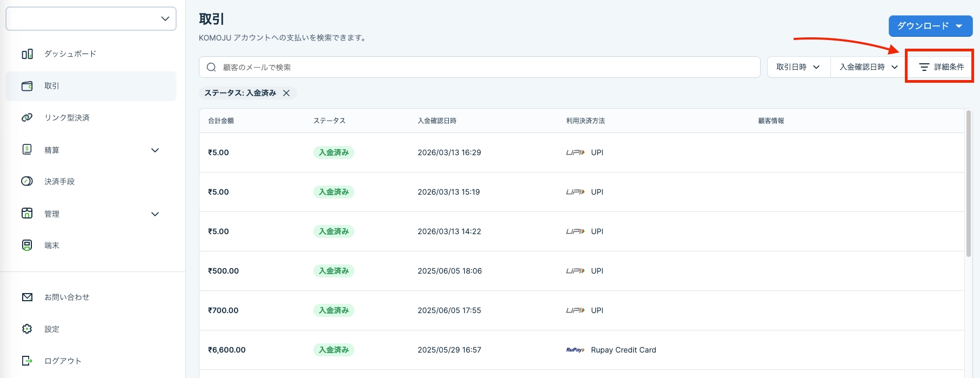
Task: Open the 入金確認日時 filter dropdown
Action: [x=868, y=67]
